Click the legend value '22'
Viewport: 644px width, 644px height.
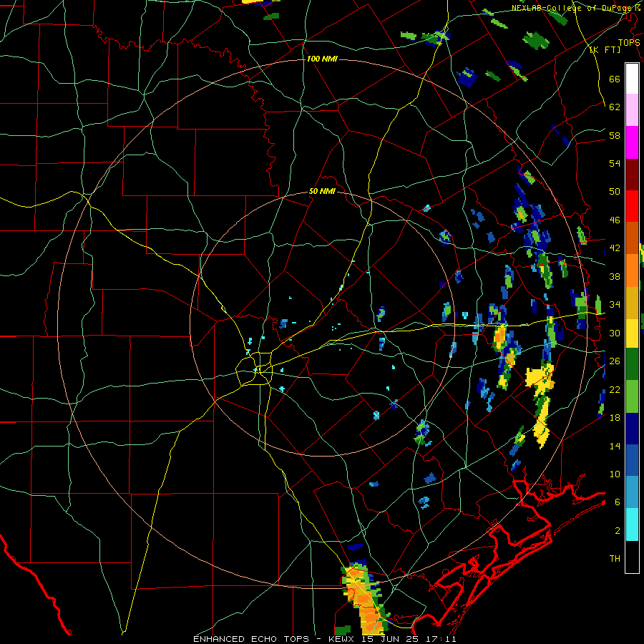(x=615, y=389)
